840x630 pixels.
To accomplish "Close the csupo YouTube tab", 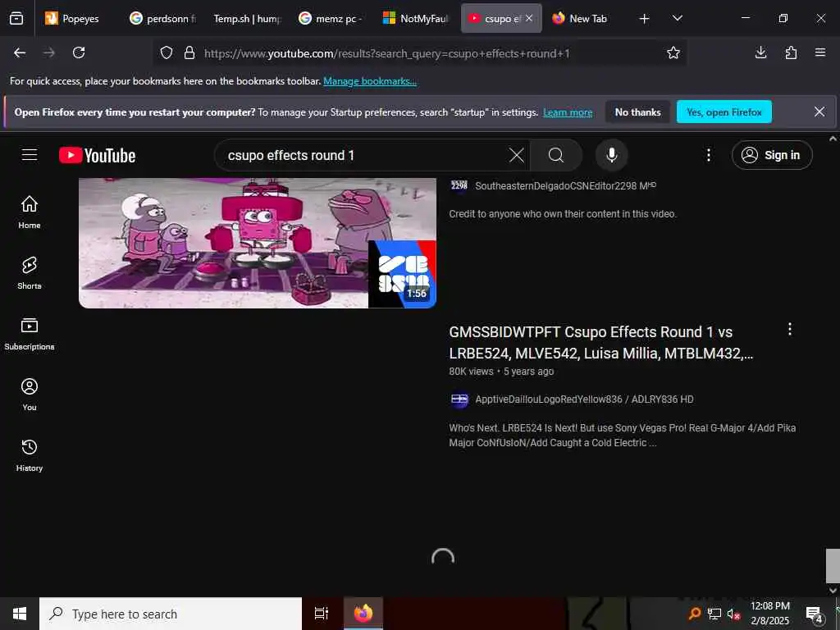I will pyautogui.click(x=529, y=18).
